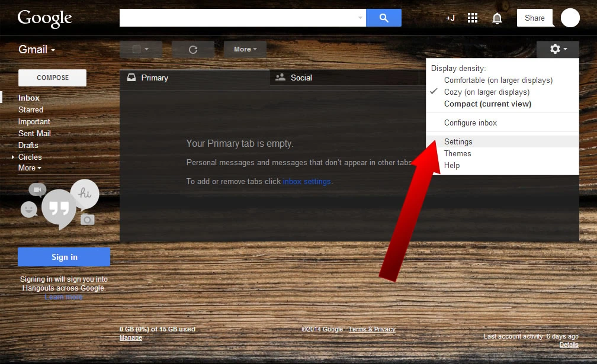
Task: Open the notifications bell
Action: (x=497, y=18)
